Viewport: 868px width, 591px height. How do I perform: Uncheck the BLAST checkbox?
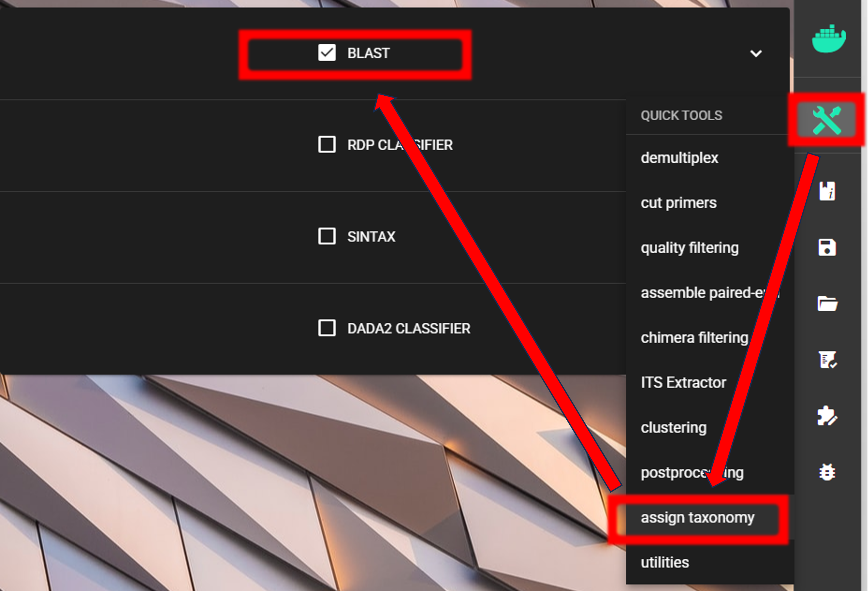click(x=327, y=53)
